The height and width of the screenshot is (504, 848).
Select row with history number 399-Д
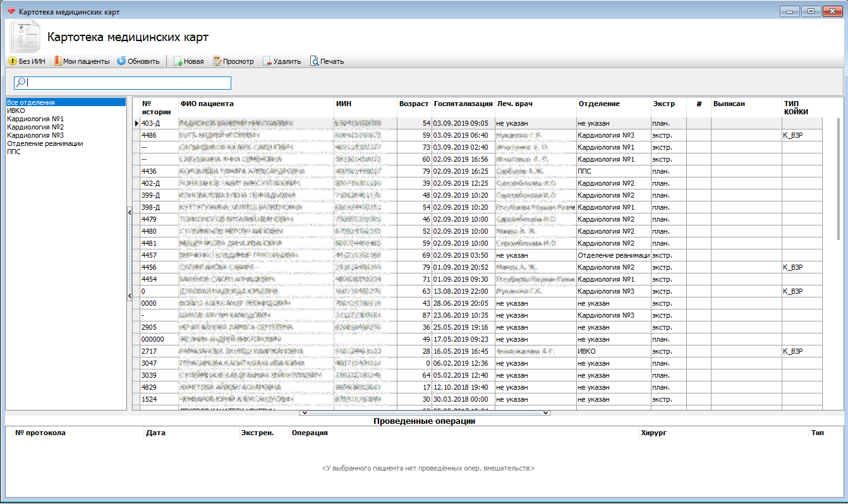tap(477, 195)
